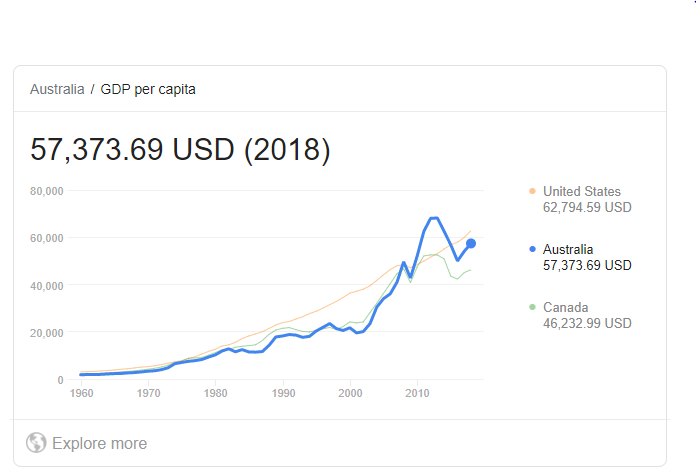
Task: Click the 2010 x-axis label
Action: [417, 393]
